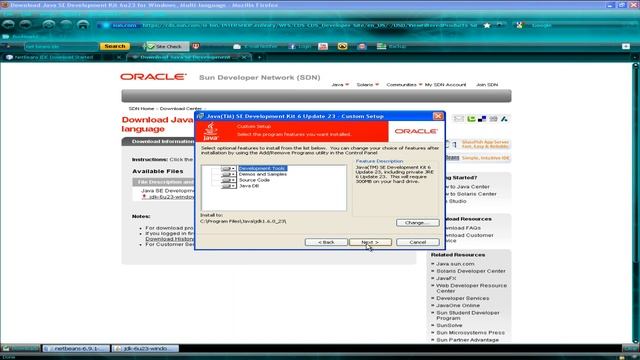The image size is (640, 360).
Task: Click the Next button in Java setup
Action: tap(370, 242)
